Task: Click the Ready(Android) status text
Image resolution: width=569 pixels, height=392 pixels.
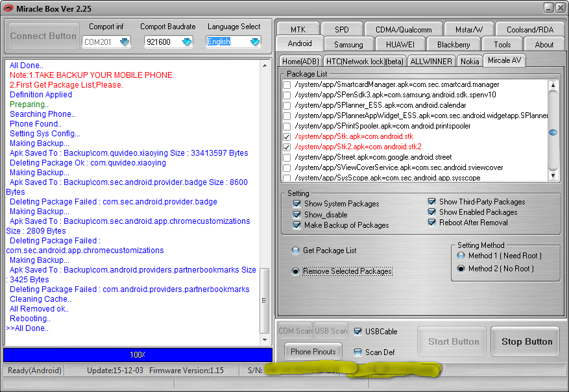Action: tap(34, 371)
